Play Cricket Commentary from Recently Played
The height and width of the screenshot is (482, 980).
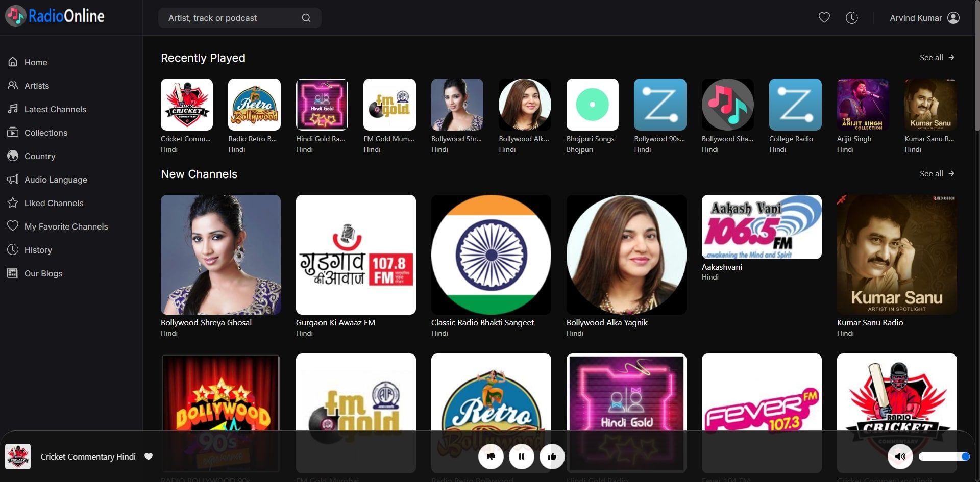coord(187,105)
